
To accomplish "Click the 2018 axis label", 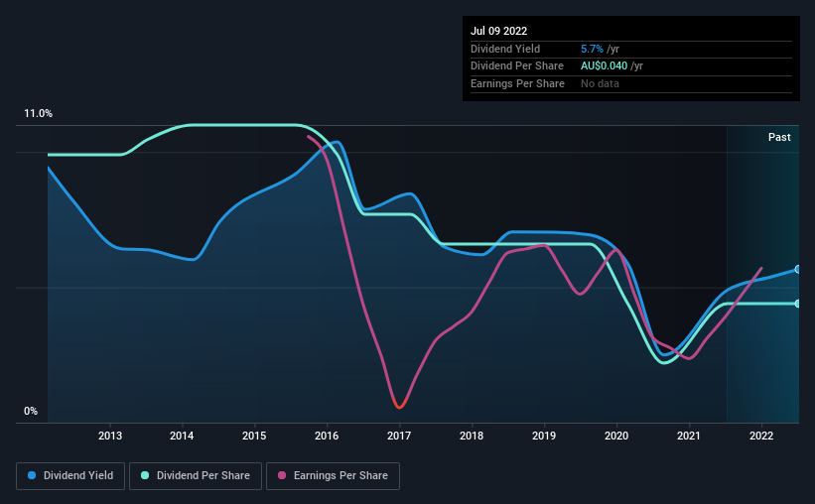I will (x=472, y=436).
